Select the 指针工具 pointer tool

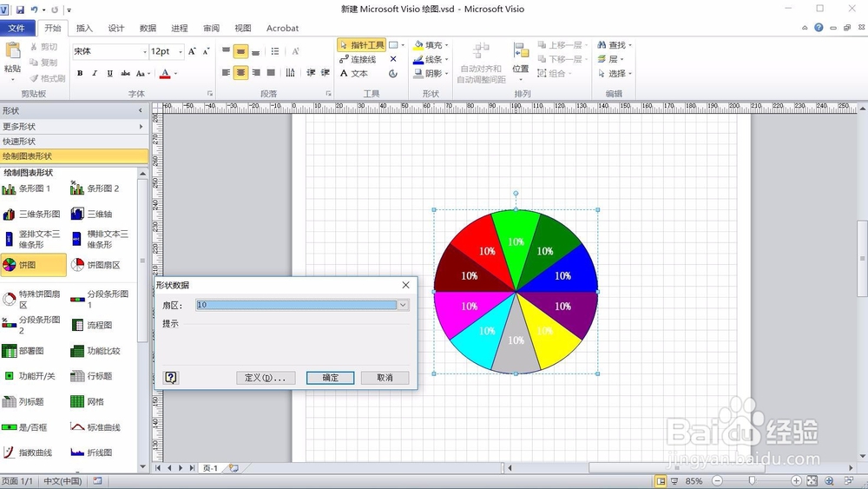(x=361, y=45)
